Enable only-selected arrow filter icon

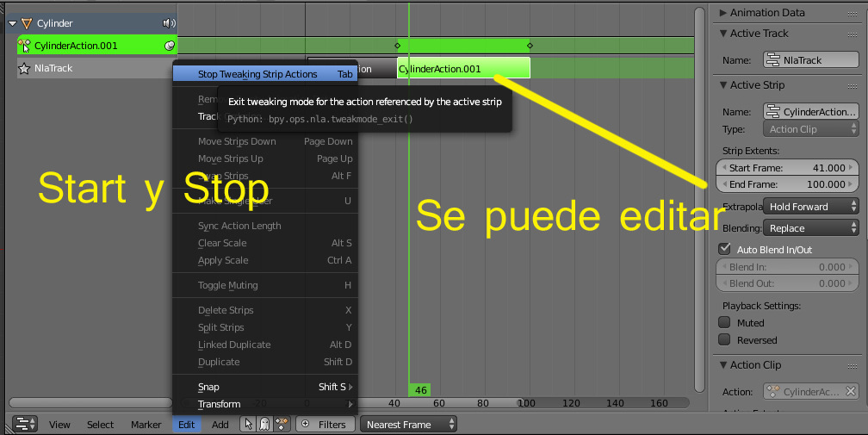click(249, 425)
